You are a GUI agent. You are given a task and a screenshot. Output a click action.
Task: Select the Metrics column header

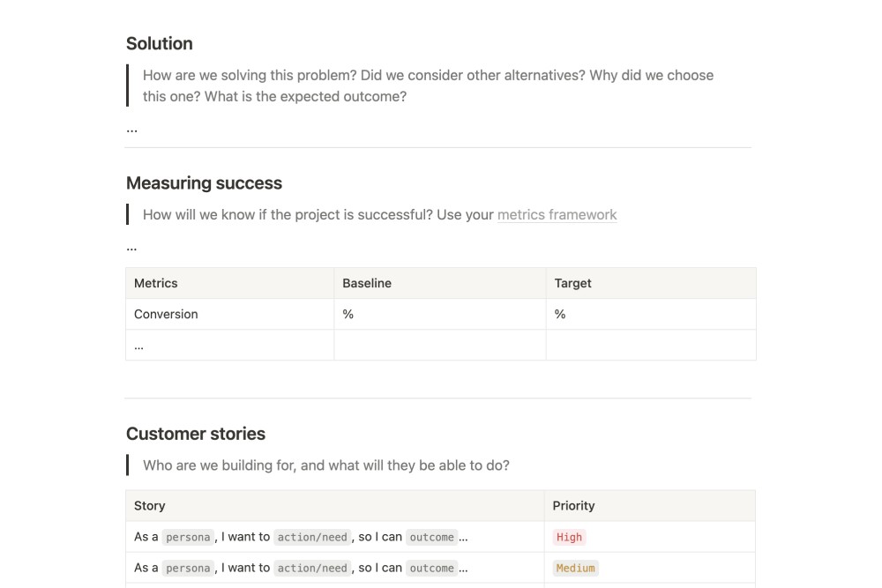[x=156, y=283]
